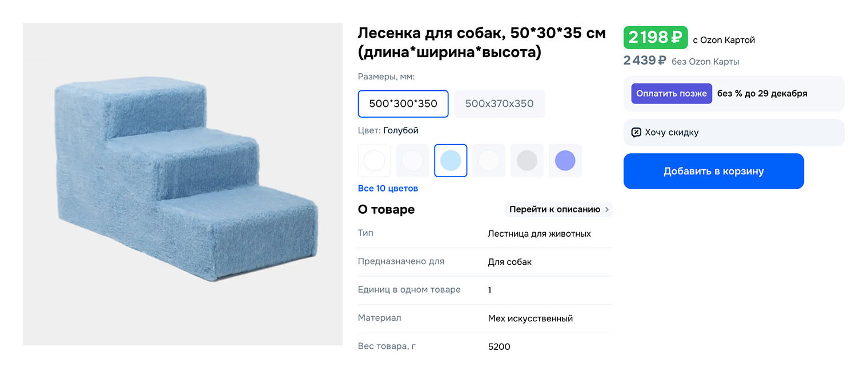Screen dimensions: 868x375
Task: Pick the purple color swatch
Action: [565, 161]
